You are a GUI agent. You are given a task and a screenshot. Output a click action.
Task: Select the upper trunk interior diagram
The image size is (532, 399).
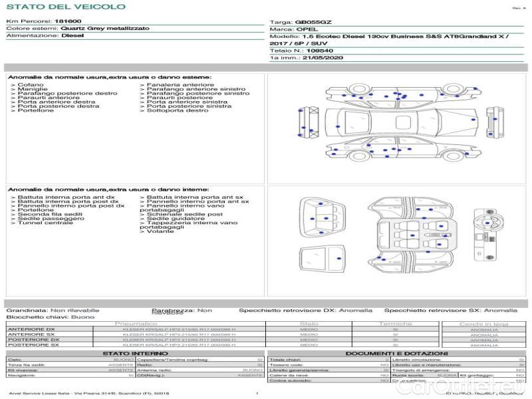coord(323,217)
